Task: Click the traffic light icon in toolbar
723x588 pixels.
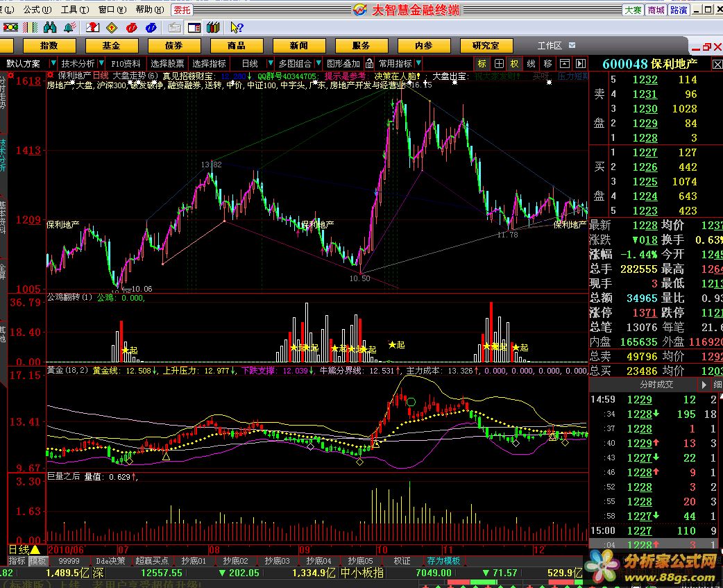Action: coord(10,28)
